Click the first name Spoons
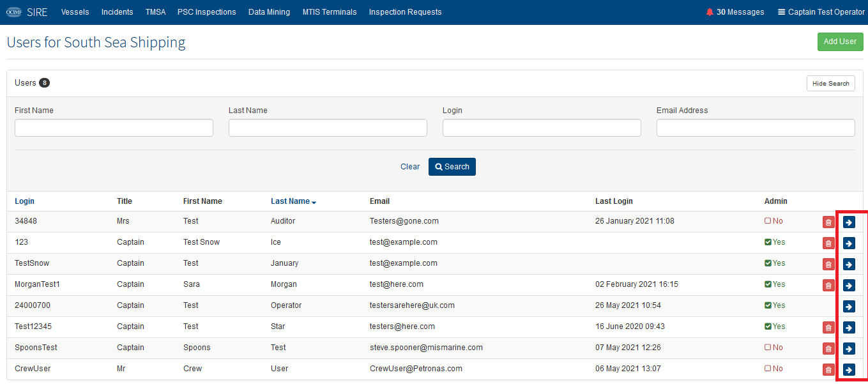Viewport: 868px width, 384px height. point(197,348)
